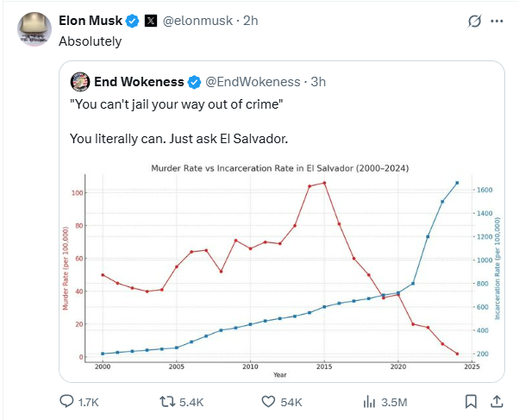Share the post via share icon
Viewport: 519px width, 420px height.
point(497,401)
